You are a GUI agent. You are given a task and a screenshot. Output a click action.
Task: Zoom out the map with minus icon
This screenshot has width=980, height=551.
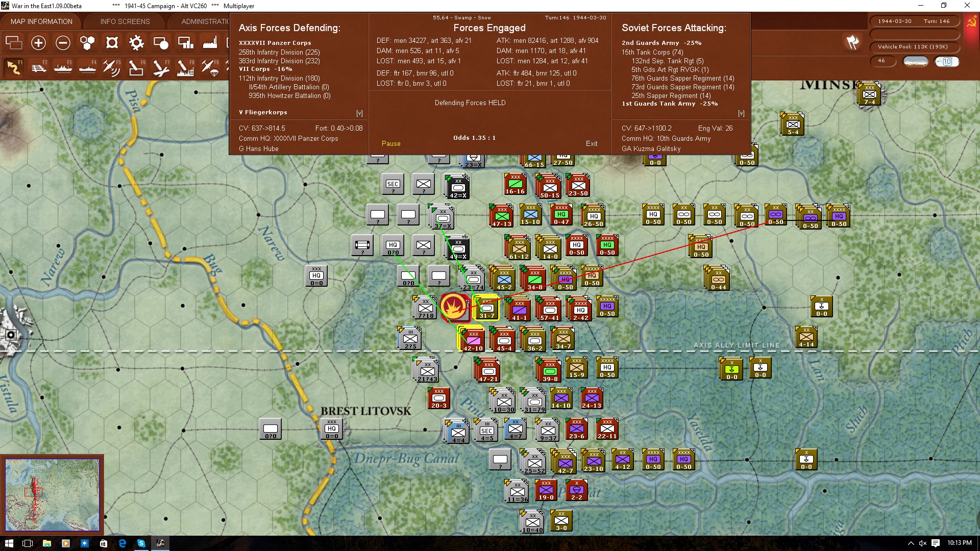[x=63, y=43]
